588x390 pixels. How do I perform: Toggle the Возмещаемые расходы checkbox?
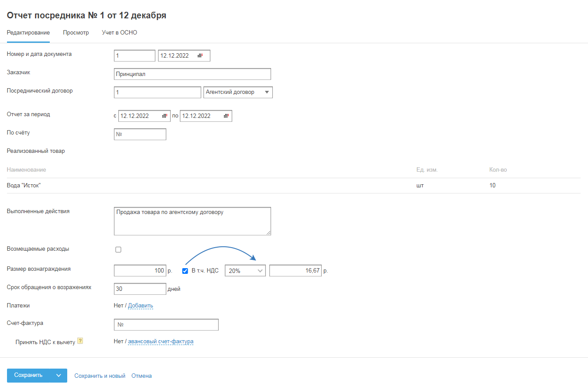tap(118, 250)
